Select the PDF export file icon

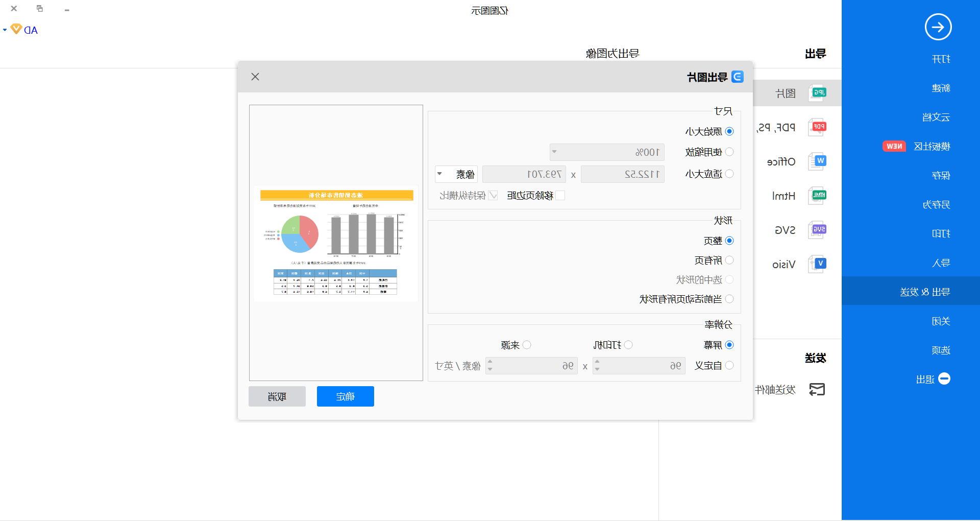point(818,127)
